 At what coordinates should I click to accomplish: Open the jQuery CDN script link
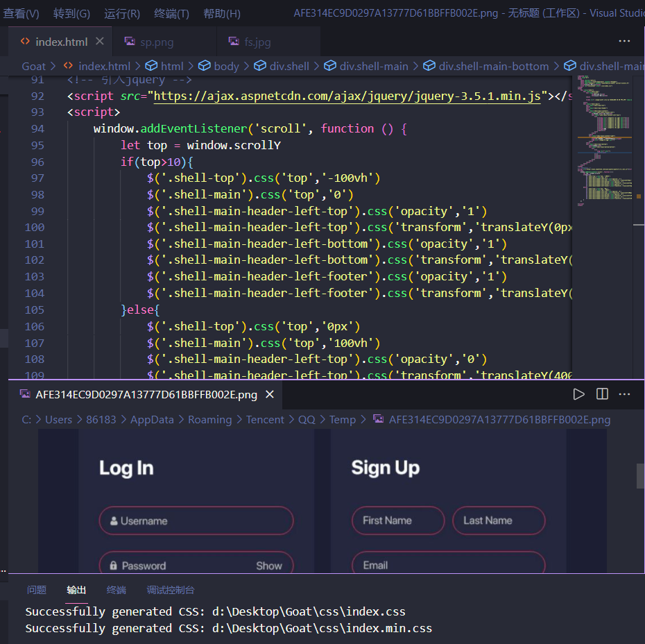click(x=347, y=96)
